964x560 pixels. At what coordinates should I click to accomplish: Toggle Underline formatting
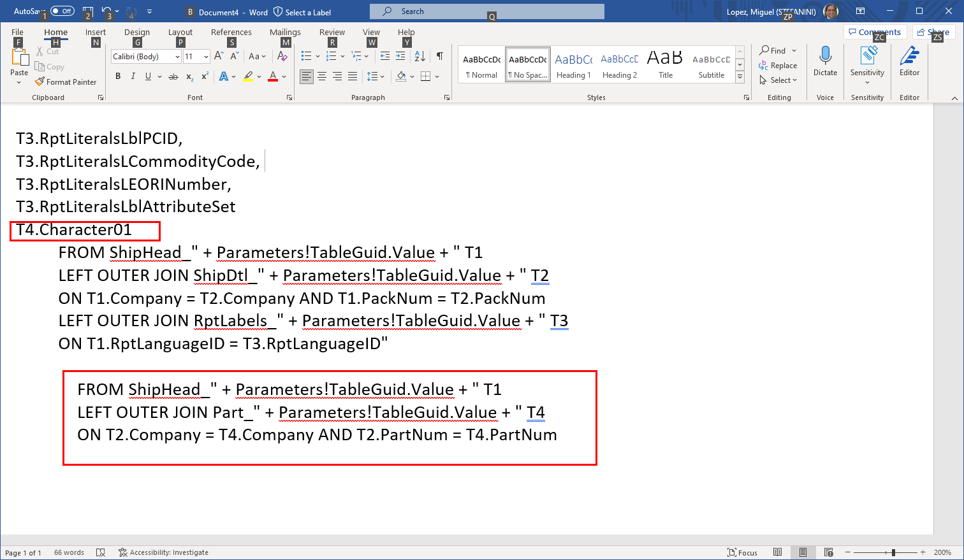point(148,76)
